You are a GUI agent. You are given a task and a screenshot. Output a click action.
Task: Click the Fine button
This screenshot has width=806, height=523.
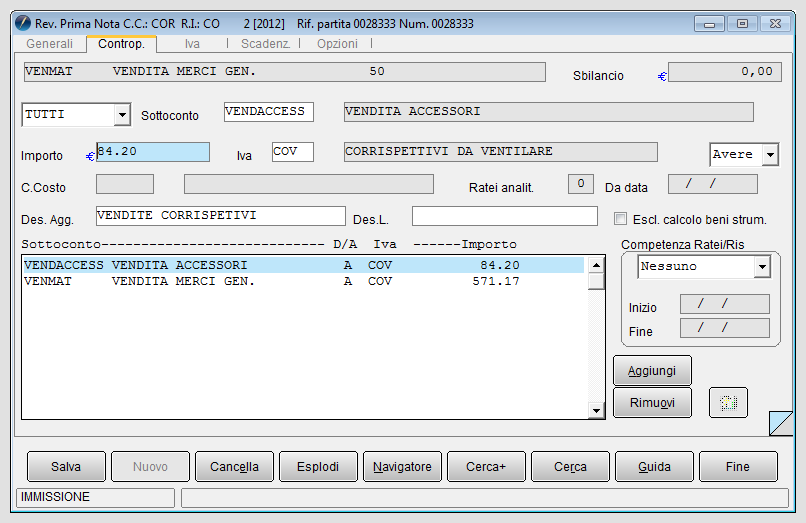[x=738, y=466]
